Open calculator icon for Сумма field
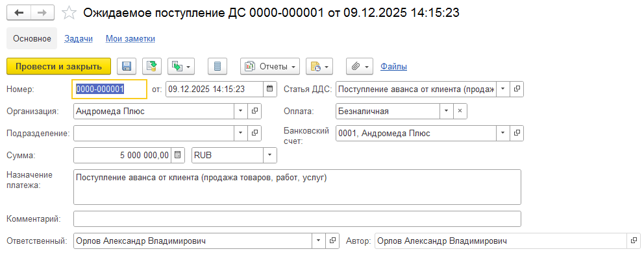The image size is (644, 260). pyautogui.click(x=179, y=155)
